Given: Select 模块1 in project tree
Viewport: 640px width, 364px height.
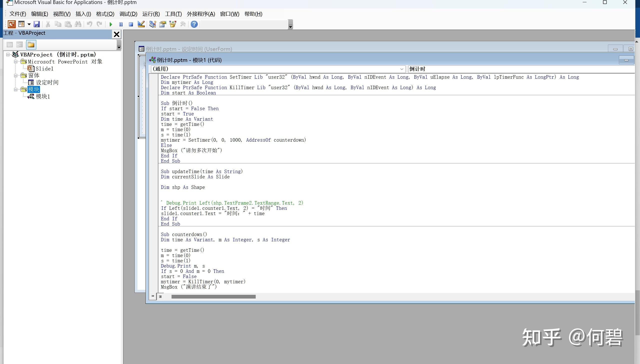Looking at the screenshot, I should (x=43, y=96).
